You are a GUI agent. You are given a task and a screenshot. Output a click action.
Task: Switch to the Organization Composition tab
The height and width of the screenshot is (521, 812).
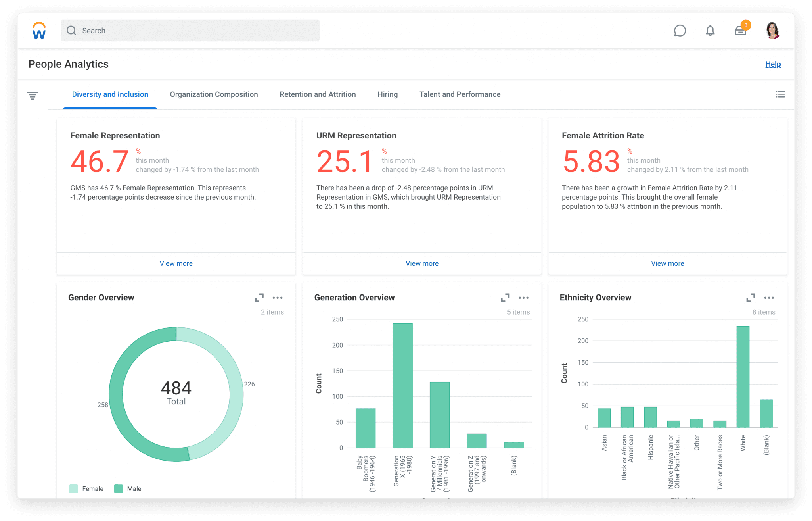click(x=214, y=94)
